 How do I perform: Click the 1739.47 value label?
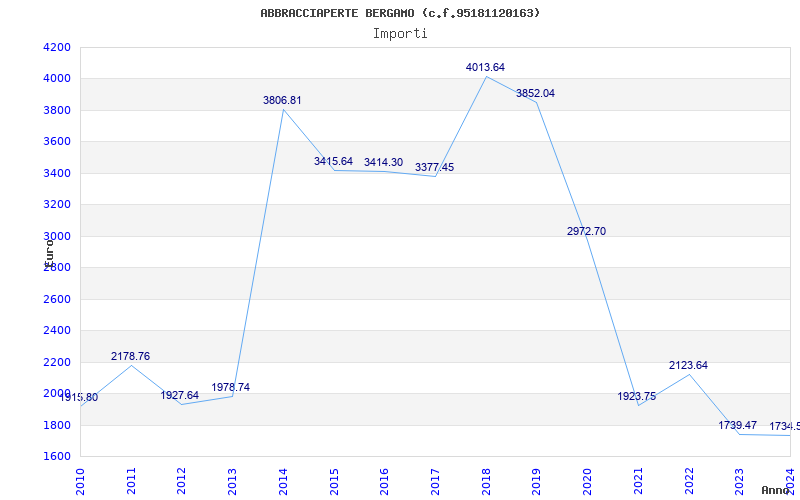(738, 425)
